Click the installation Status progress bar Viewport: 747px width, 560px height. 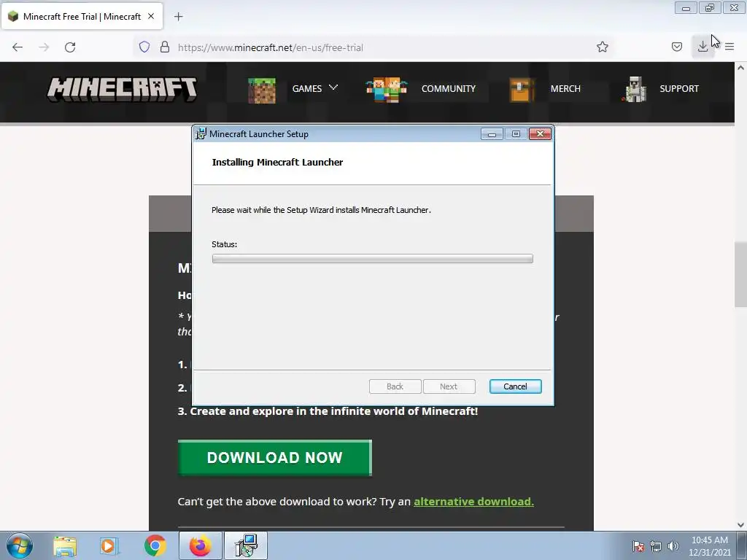pos(373,259)
